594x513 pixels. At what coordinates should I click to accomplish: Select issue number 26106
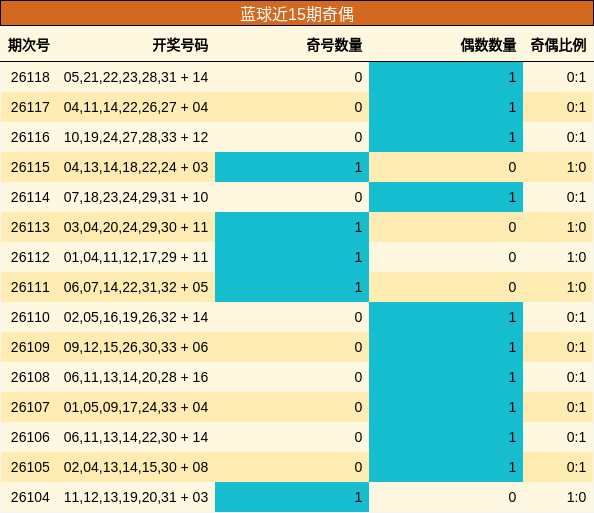click(x=30, y=437)
